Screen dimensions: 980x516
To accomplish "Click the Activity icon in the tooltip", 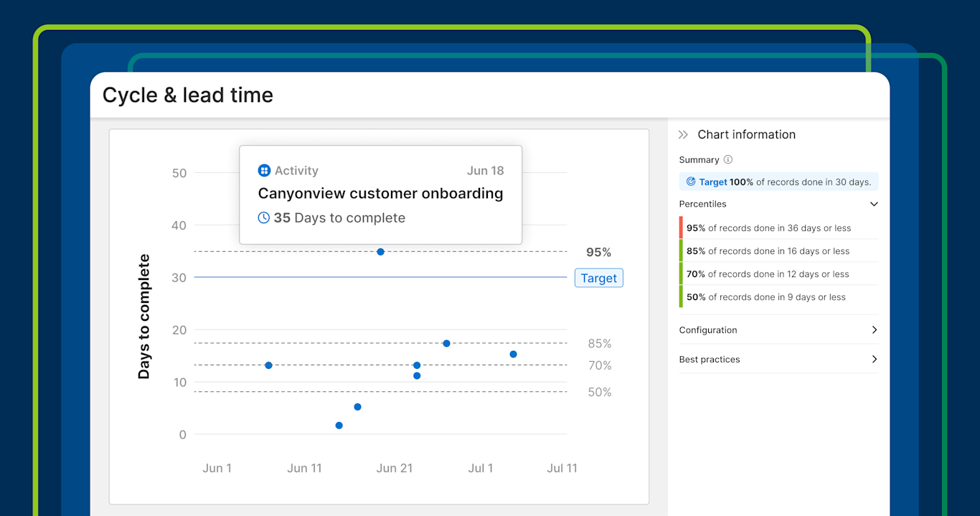I will pos(263,170).
